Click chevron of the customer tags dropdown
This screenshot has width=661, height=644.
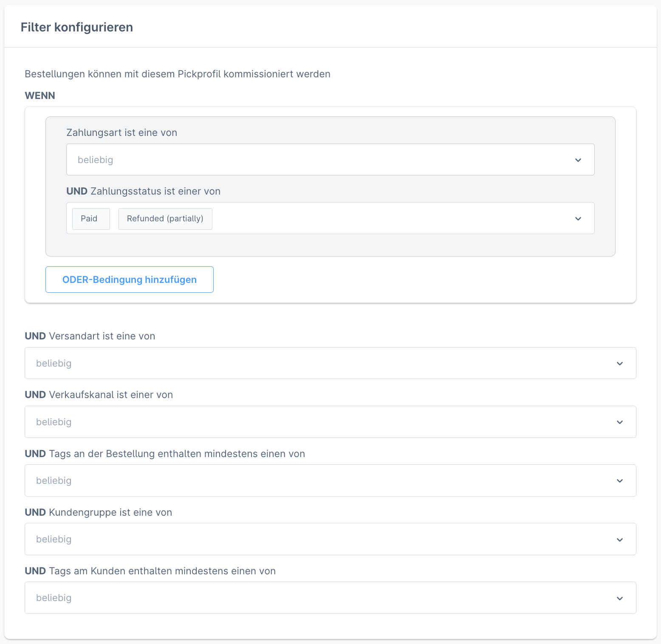point(620,599)
